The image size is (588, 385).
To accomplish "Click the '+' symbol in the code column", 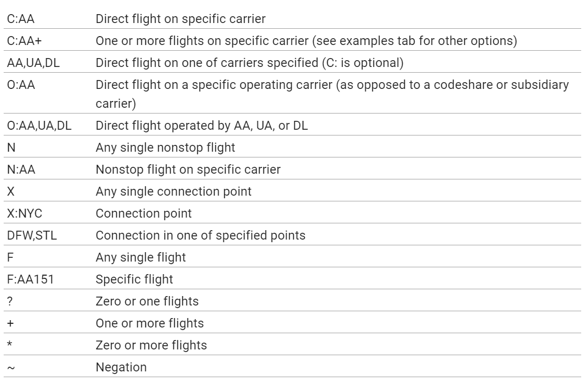I will pyautogui.click(x=9, y=323).
